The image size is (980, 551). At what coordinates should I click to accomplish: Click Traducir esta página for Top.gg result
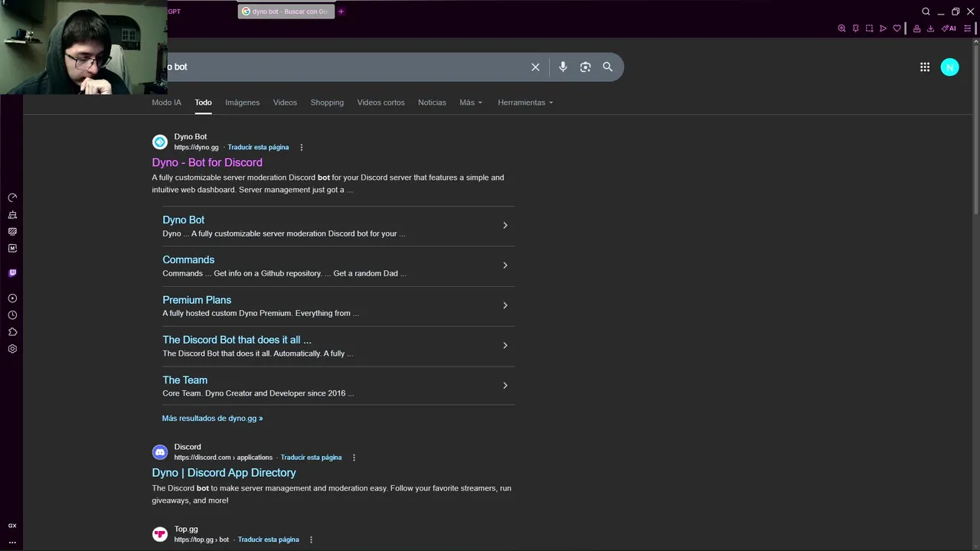click(x=268, y=540)
